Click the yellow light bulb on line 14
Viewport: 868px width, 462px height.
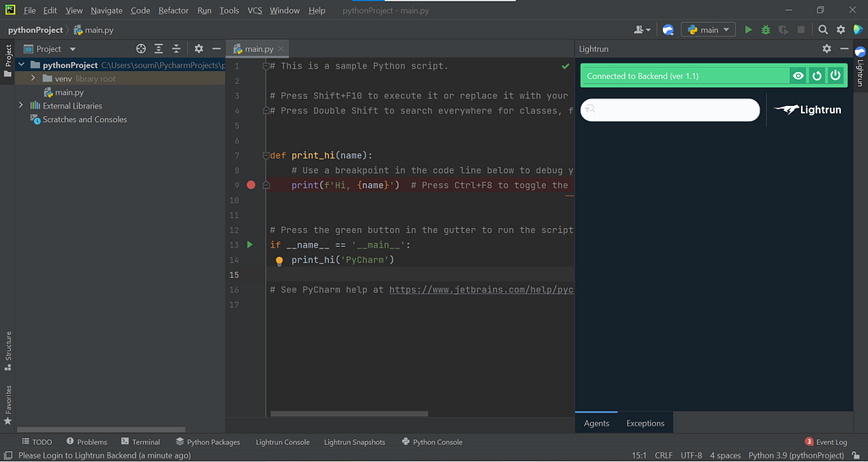click(280, 260)
